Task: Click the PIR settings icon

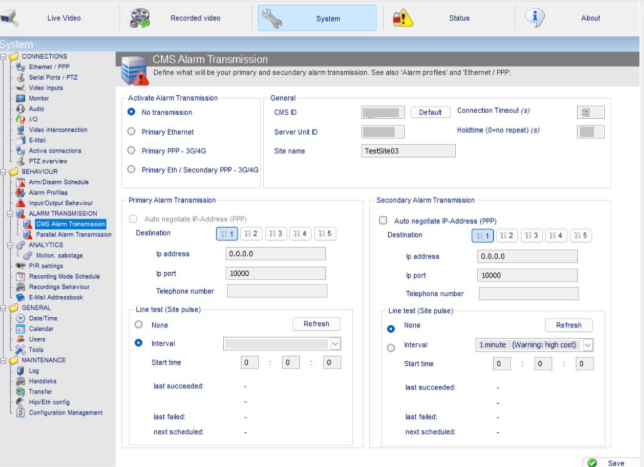Action: coord(21,266)
